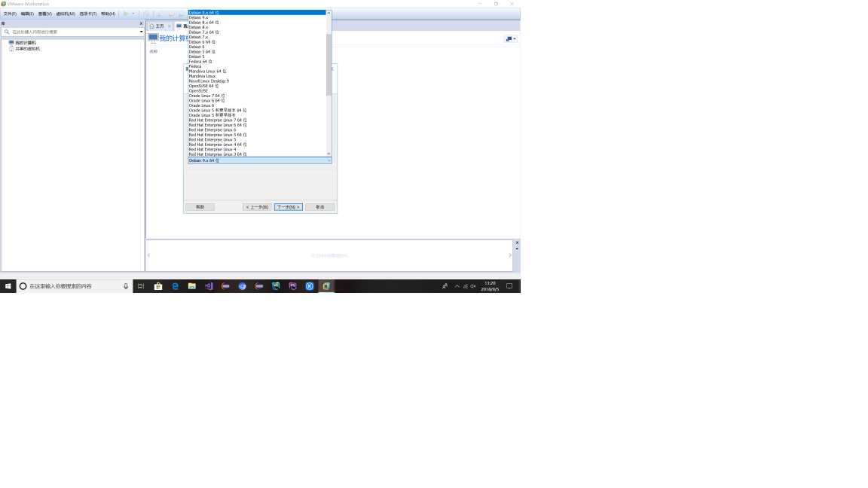Open the 帮助(H) menu
The width and height of the screenshot is (868, 488).
click(x=108, y=14)
